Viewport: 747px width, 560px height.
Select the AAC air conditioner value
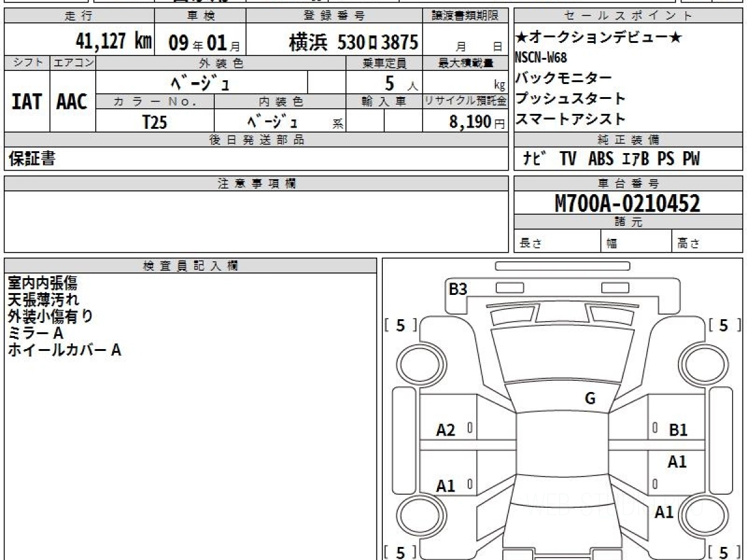point(72,101)
